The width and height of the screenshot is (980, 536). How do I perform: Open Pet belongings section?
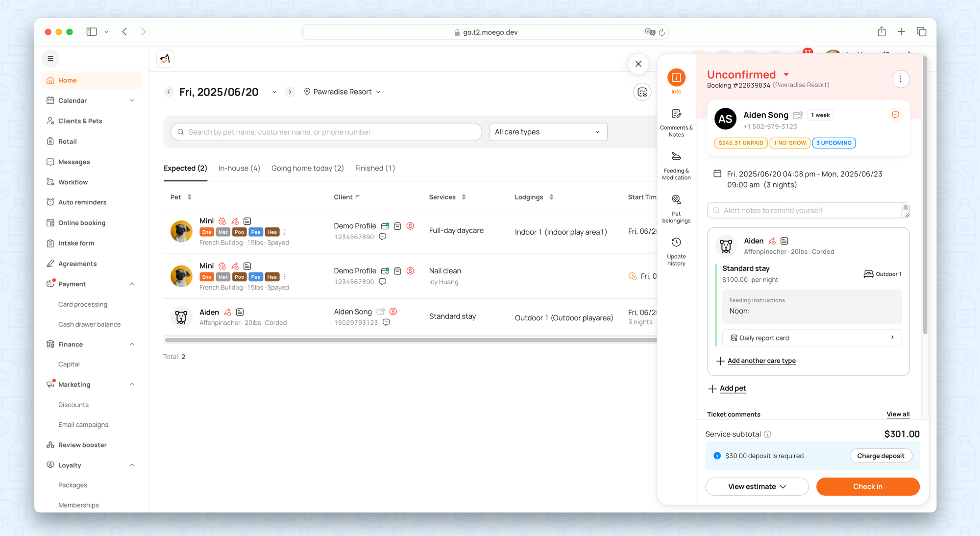click(x=676, y=200)
